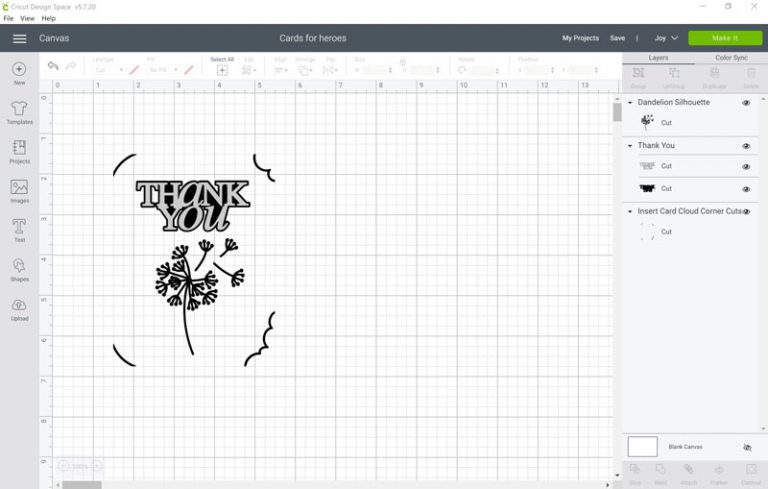Toggle visibility of Thank You group
768x489 pixels.
point(746,146)
